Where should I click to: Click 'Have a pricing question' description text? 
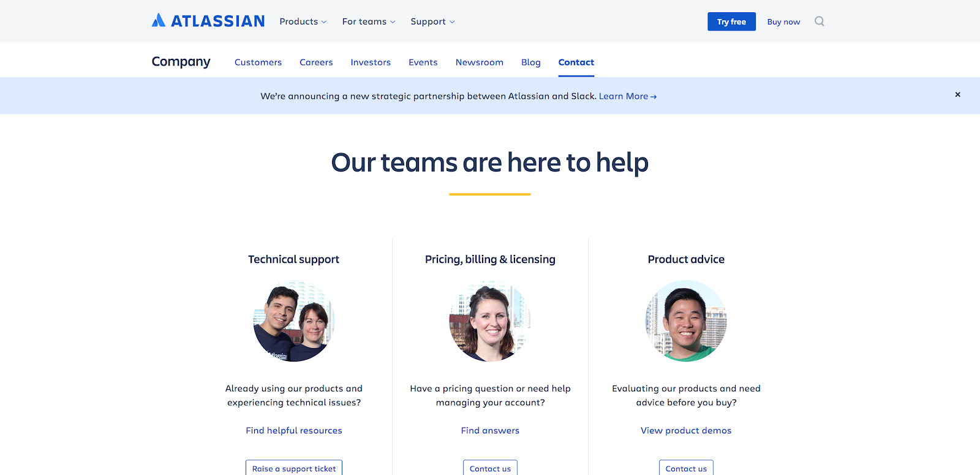point(490,395)
